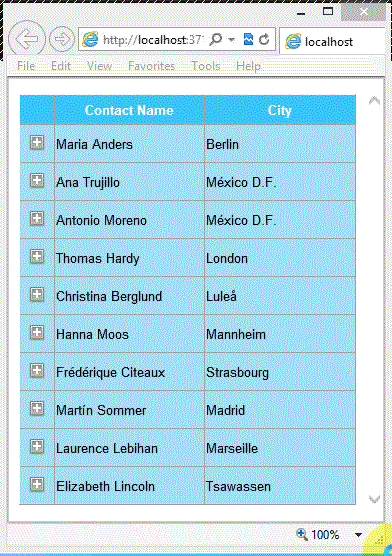Click the Internet Explorer icon in the address bar
This screenshot has width=392, height=556.
click(90, 39)
